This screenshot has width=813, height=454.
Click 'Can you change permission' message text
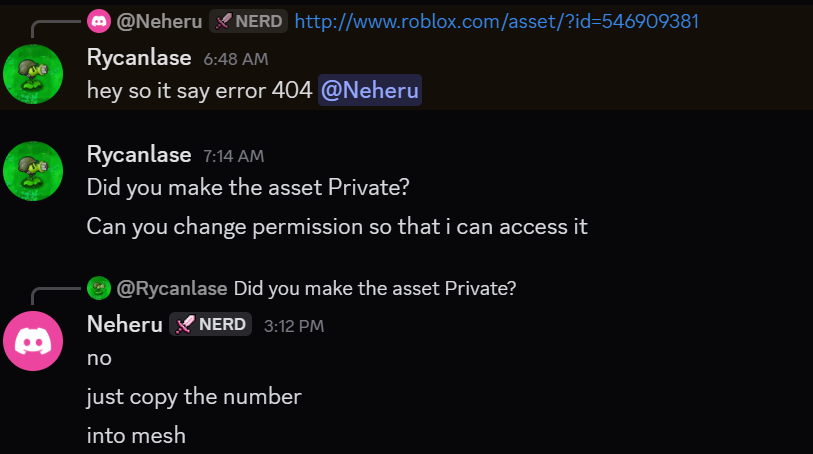click(337, 226)
